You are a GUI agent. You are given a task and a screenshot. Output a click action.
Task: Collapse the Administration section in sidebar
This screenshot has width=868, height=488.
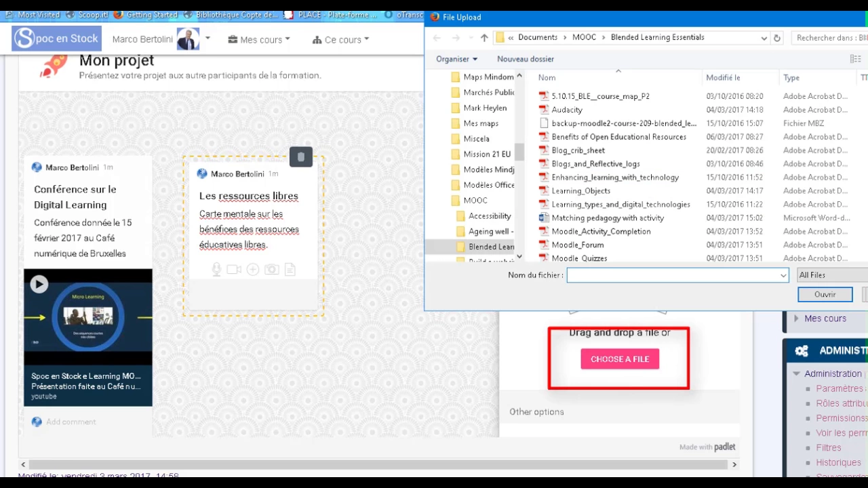click(797, 374)
